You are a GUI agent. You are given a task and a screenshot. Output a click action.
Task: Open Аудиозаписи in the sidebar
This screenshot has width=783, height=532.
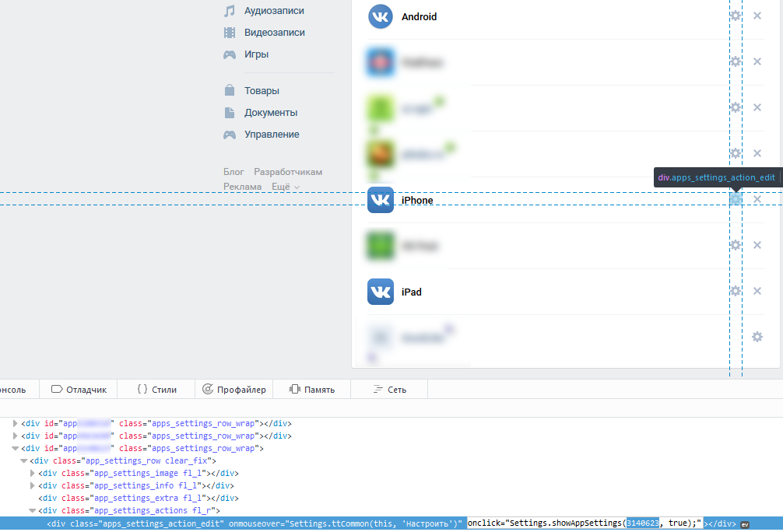tap(274, 10)
